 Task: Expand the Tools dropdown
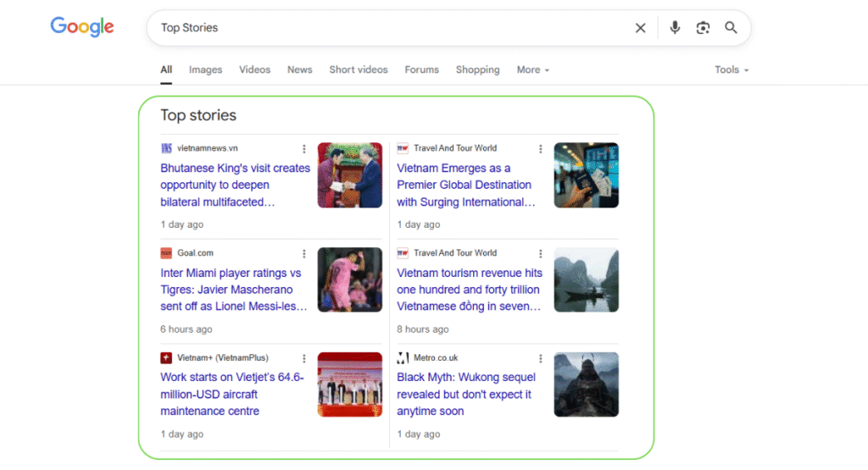pos(731,69)
